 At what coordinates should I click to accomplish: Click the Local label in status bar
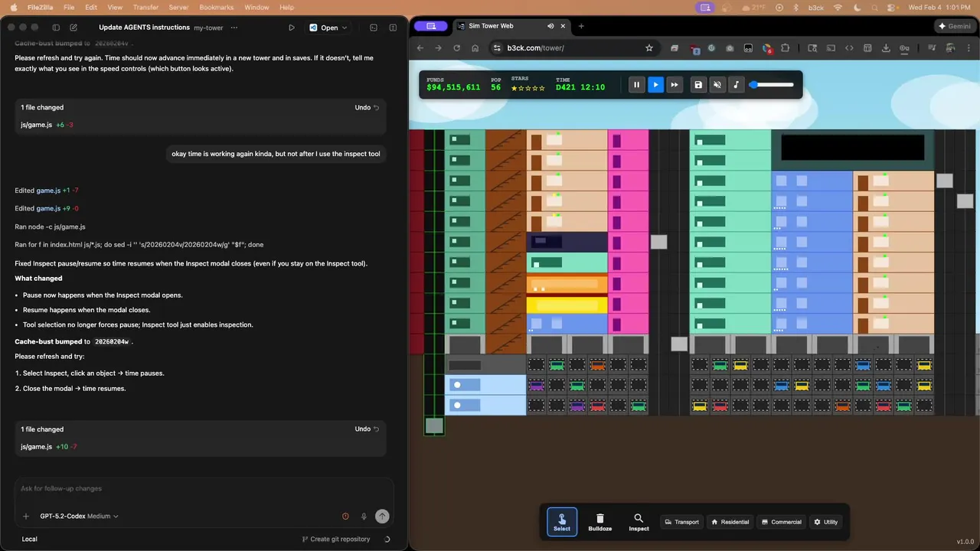tap(29, 540)
